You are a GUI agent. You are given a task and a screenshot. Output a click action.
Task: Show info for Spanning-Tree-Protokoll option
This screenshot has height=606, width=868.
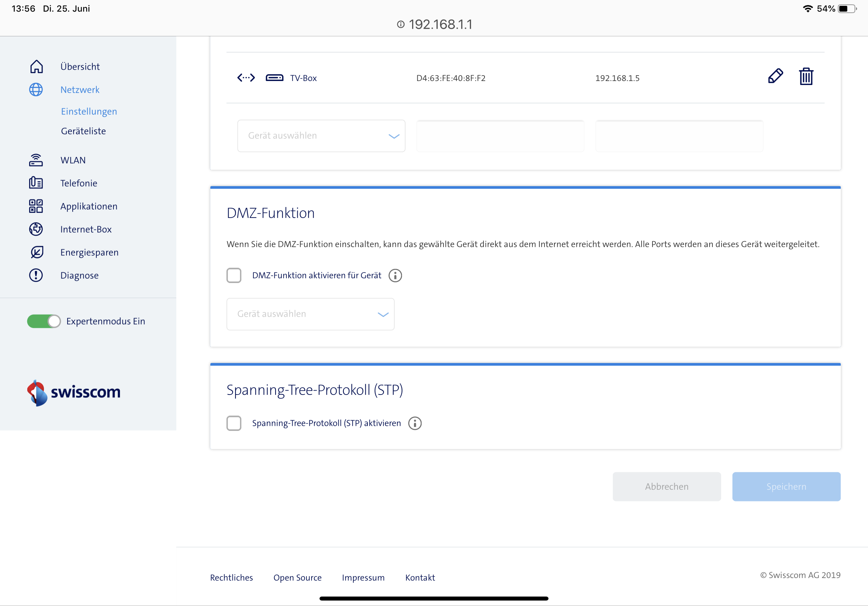pos(415,424)
